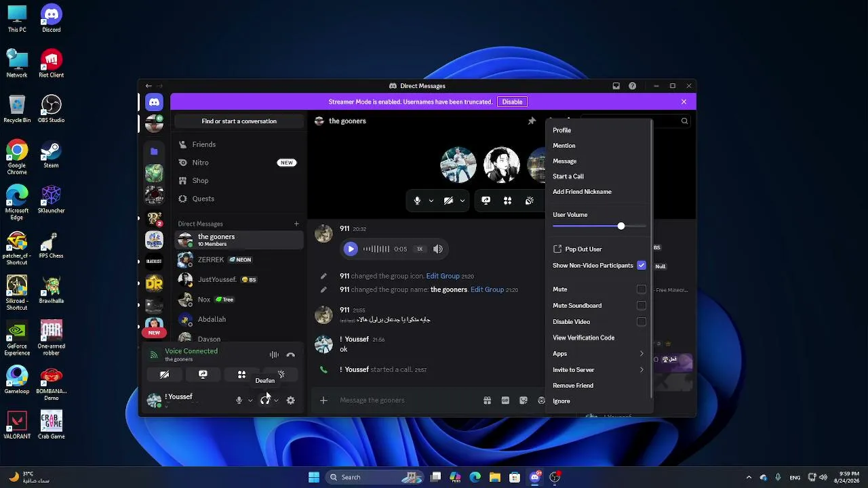Open activities icon in call controls
The height and width of the screenshot is (488, 868).
click(507, 201)
